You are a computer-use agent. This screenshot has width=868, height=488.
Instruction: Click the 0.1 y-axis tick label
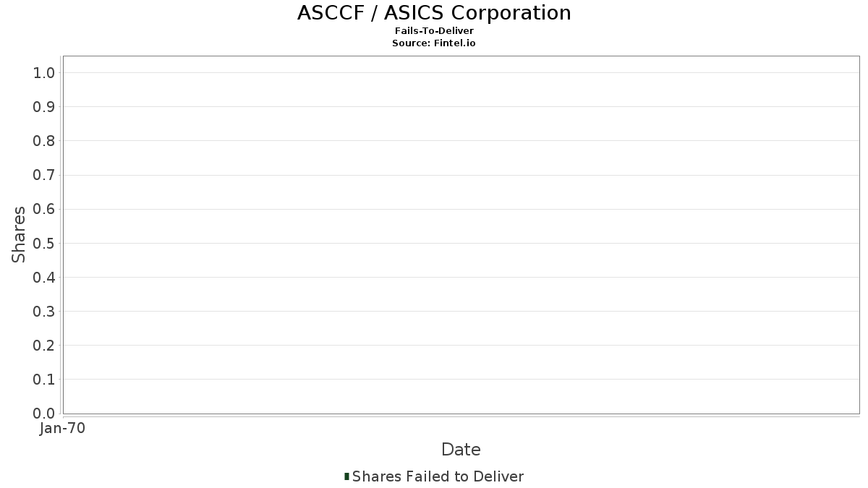(x=44, y=379)
